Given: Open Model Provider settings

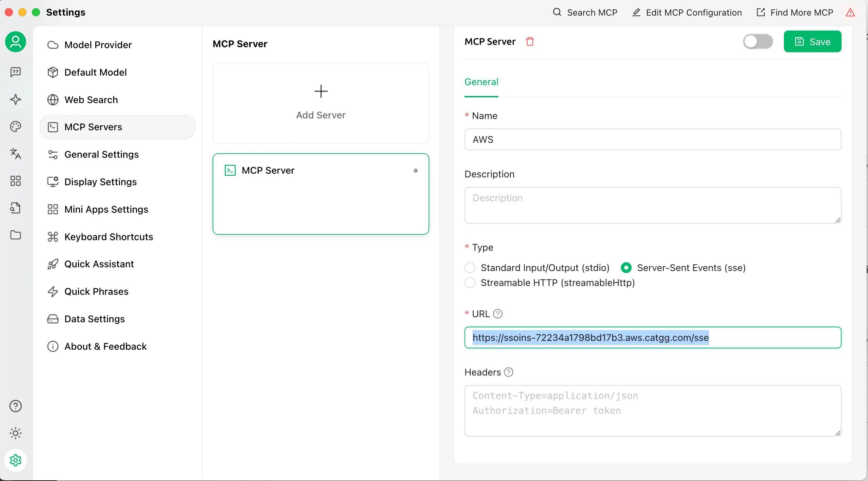Looking at the screenshot, I should coord(98,45).
